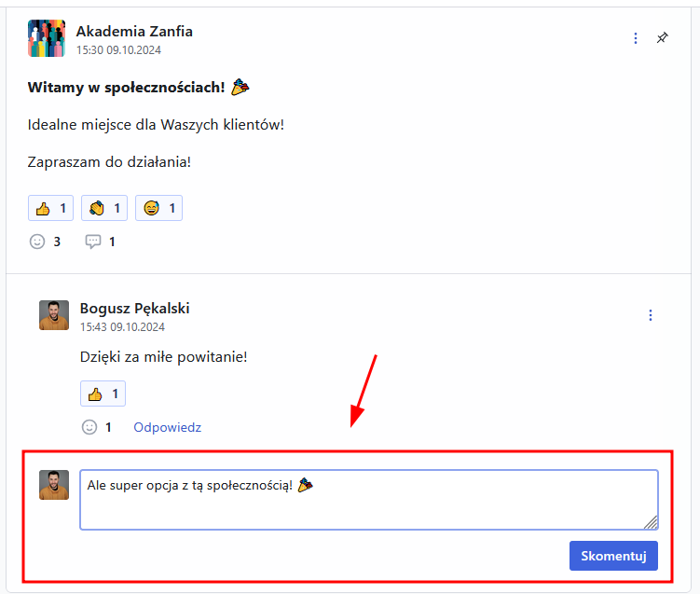Pin the Akademia Zanfia post
Image resolution: width=700 pixels, height=594 pixels.
662,38
